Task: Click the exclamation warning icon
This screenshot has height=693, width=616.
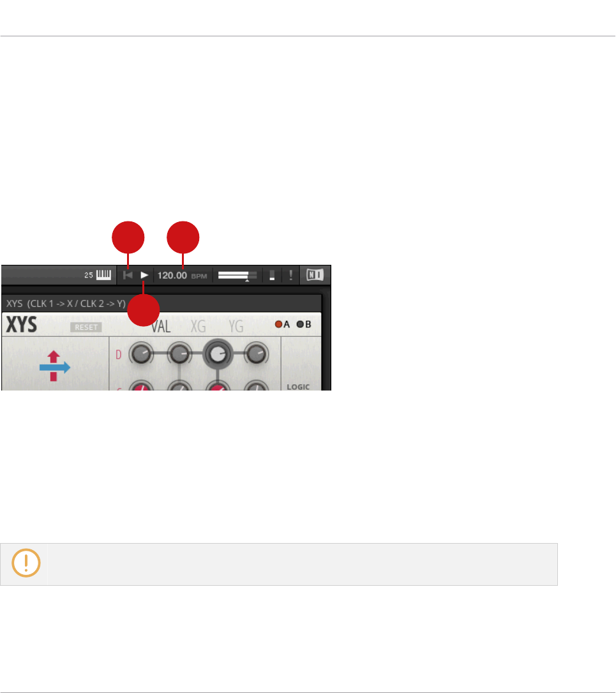Action: point(290,275)
